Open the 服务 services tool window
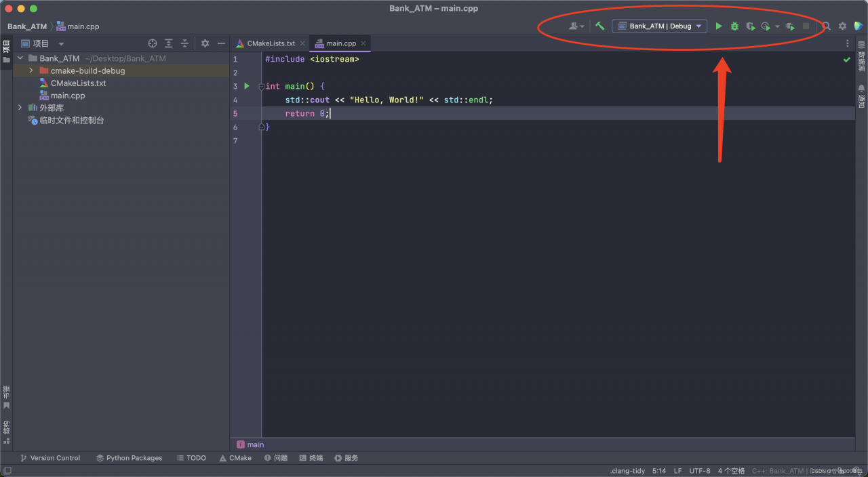 347,458
